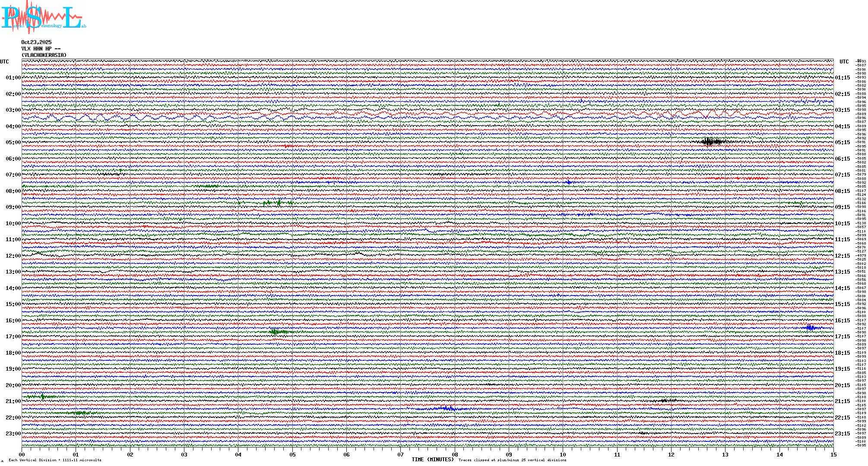Click the 23:00 hour label on left axis

pos(13,434)
